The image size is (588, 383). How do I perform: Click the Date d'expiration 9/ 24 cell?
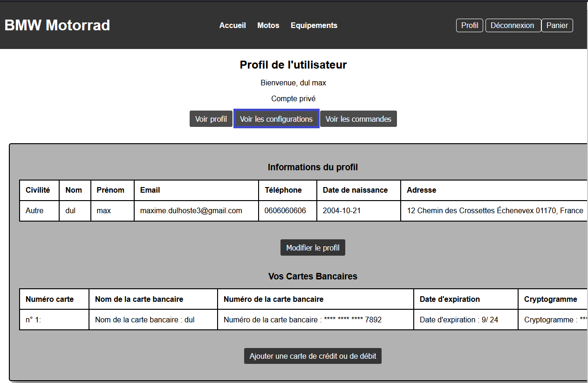pos(458,320)
